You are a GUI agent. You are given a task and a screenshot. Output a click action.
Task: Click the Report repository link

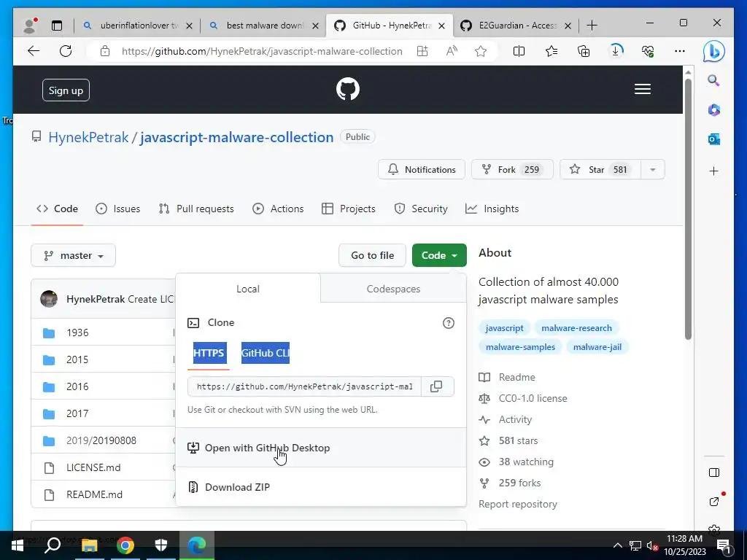tap(518, 504)
